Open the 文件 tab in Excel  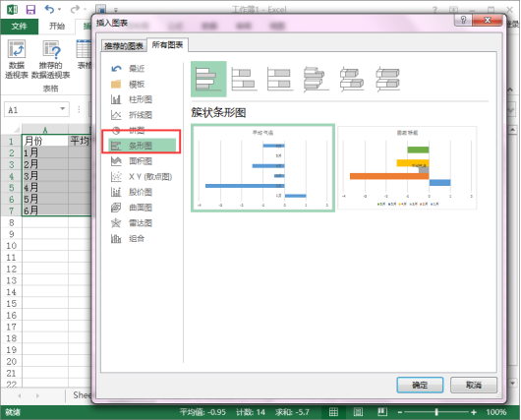coord(20,27)
